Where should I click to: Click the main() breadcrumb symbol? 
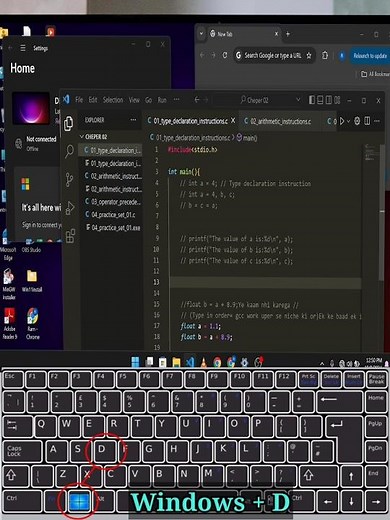(x=247, y=138)
